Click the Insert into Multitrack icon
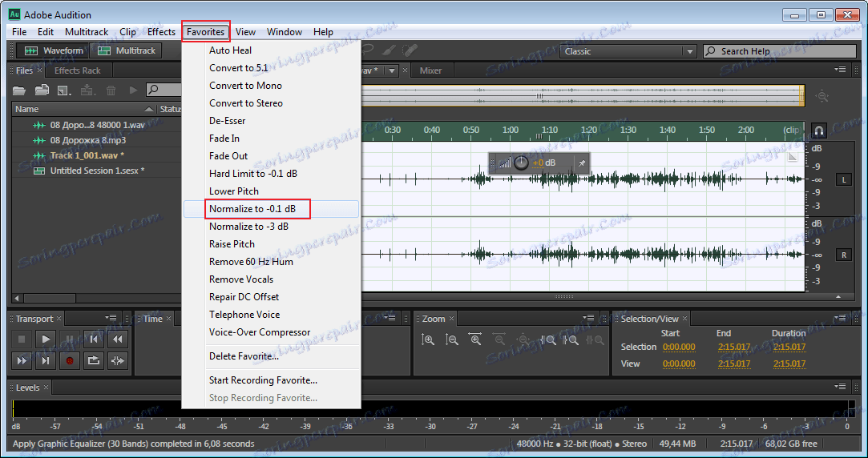Viewport: 868px width, 458px height. click(x=87, y=90)
